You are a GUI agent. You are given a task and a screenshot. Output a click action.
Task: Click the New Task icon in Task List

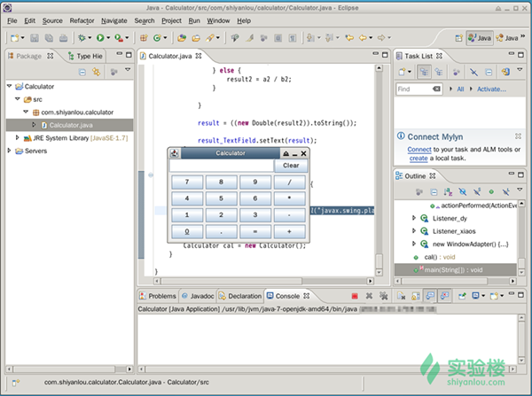tap(402, 72)
